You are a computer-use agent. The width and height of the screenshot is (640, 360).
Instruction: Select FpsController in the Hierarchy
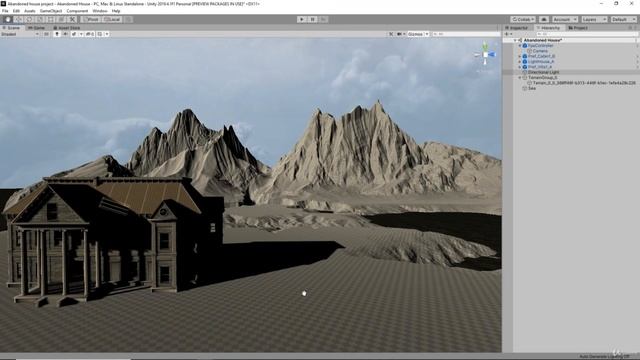pos(540,46)
